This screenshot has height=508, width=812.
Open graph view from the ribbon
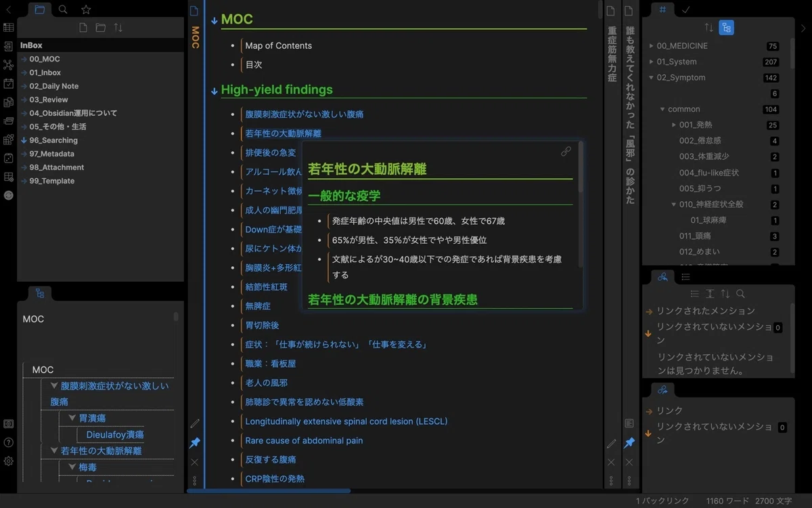coord(8,65)
